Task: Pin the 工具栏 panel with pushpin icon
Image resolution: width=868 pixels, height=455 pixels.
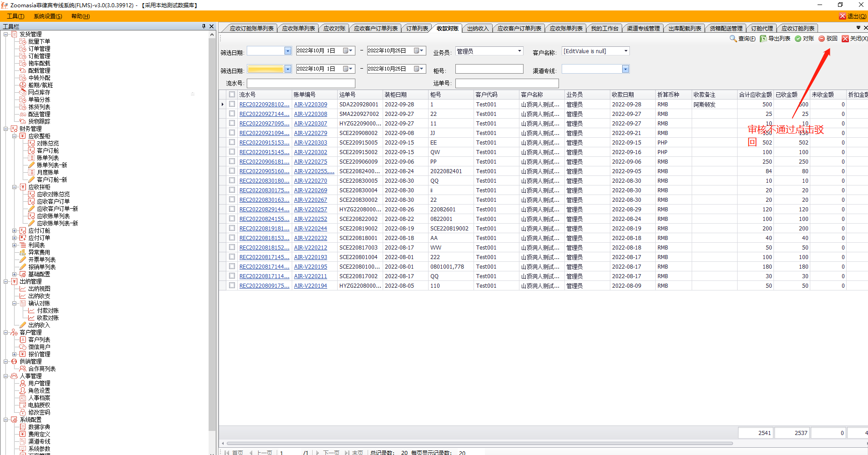Action: point(204,26)
